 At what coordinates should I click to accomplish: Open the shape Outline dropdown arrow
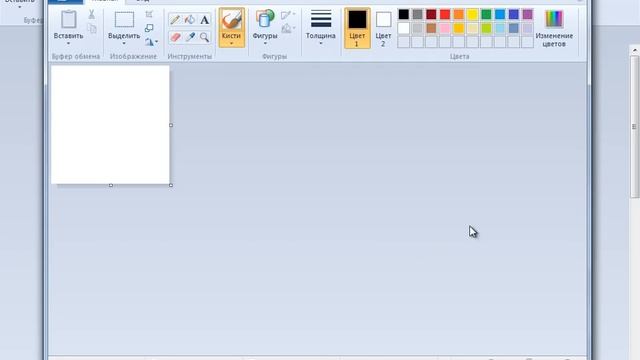(x=294, y=15)
